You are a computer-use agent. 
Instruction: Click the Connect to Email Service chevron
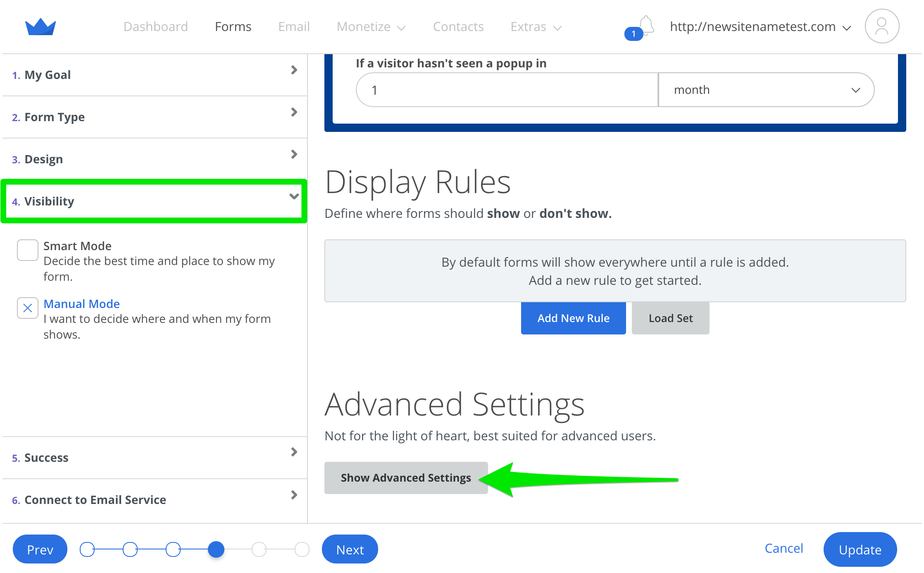click(294, 495)
